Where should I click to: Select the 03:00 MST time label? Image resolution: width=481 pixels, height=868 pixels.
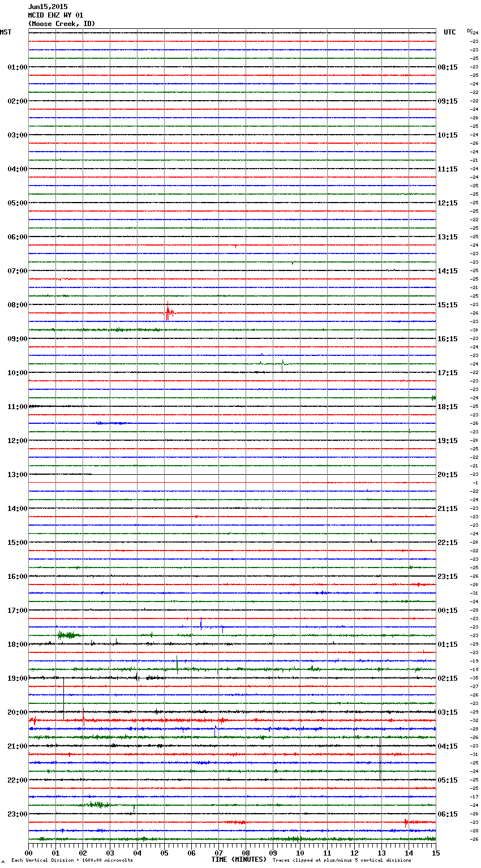18,135
